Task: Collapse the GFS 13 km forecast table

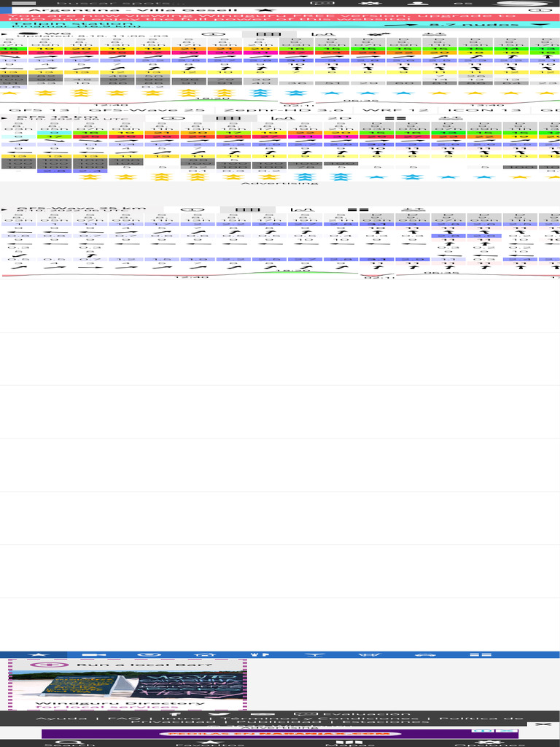Action: (5, 116)
